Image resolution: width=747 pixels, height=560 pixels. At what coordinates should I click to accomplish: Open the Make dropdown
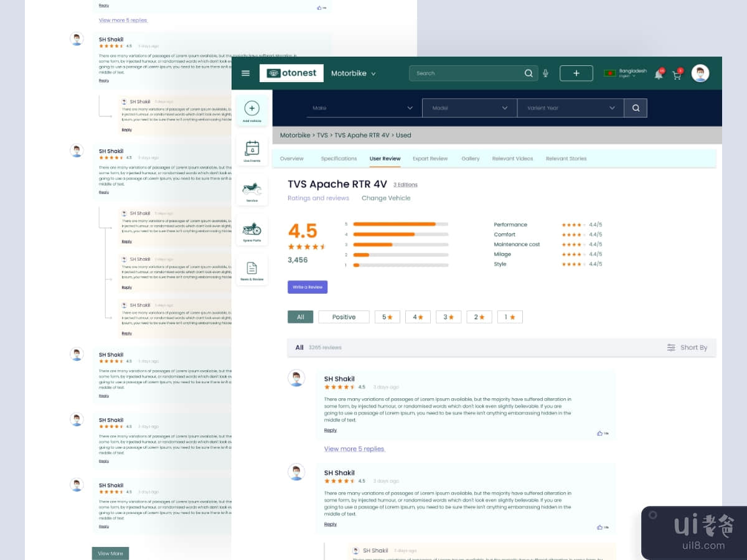[x=364, y=108]
